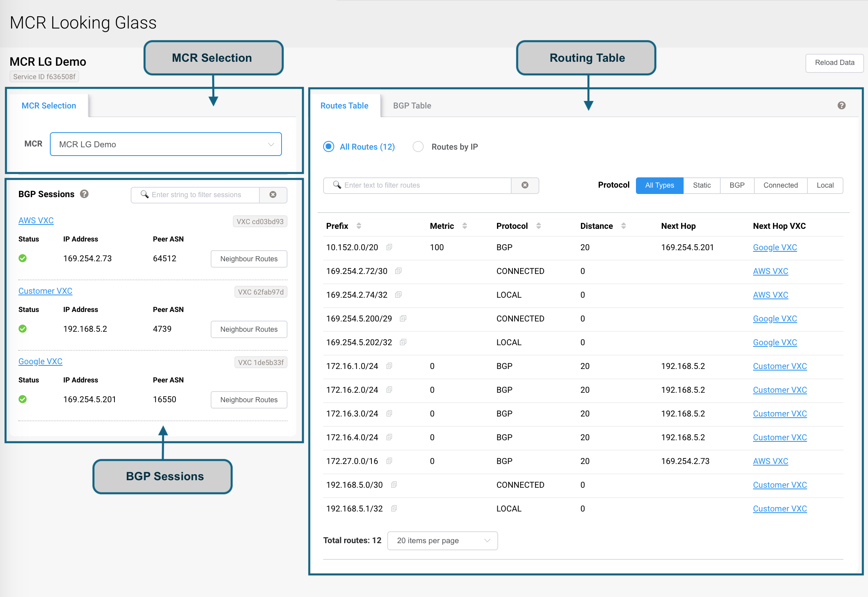Select the All Routes (12) radio option

click(x=329, y=146)
